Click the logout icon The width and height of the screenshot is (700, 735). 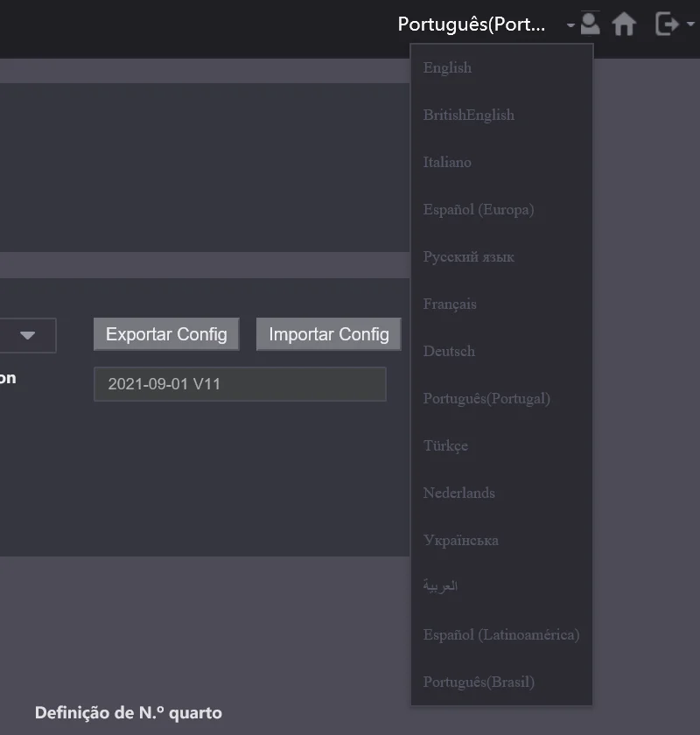click(x=667, y=24)
